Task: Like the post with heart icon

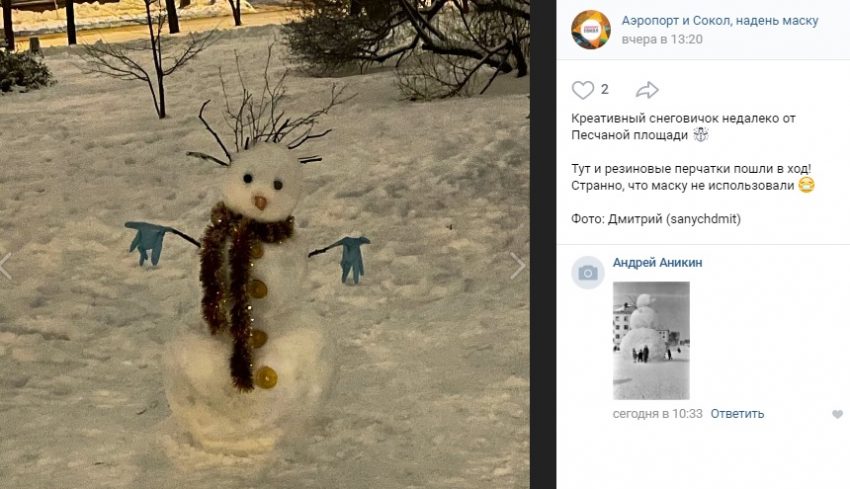Action: tap(583, 90)
